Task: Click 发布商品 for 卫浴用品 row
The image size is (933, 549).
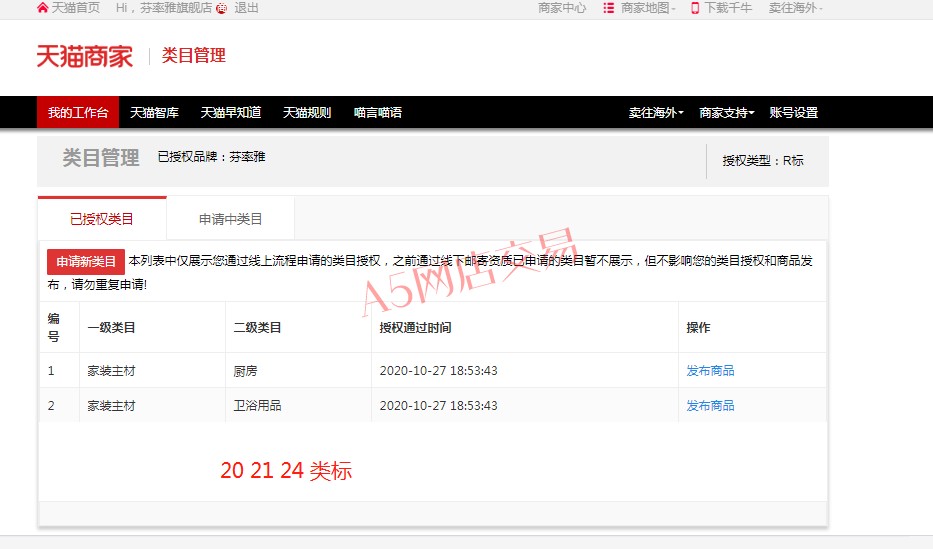Action: click(x=710, y=405)
